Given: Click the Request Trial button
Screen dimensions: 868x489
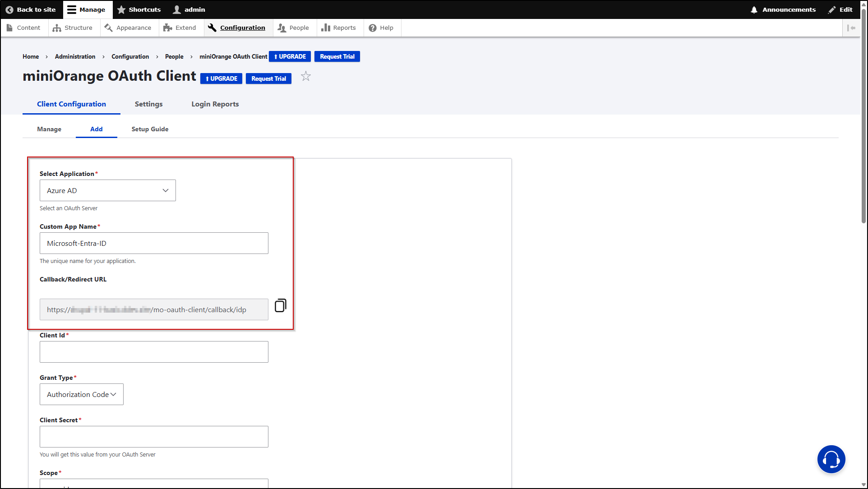Looking at the screenshot, I should 268,78.
